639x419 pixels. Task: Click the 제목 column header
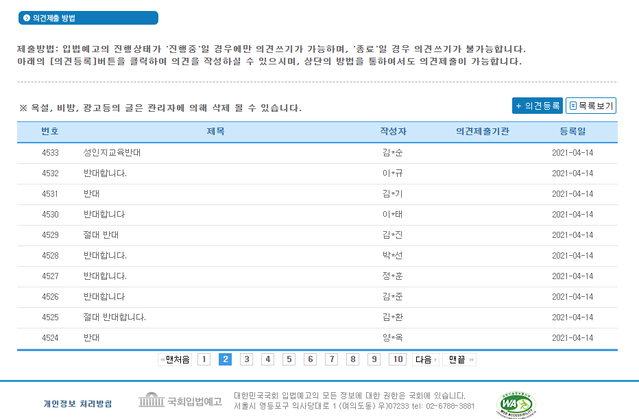(x=216, y=131)
